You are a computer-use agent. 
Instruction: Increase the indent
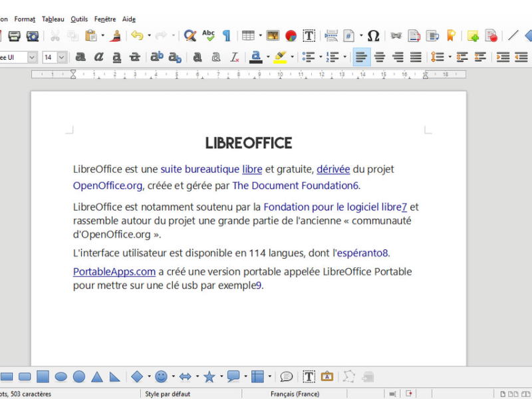[x=503, y=57]
